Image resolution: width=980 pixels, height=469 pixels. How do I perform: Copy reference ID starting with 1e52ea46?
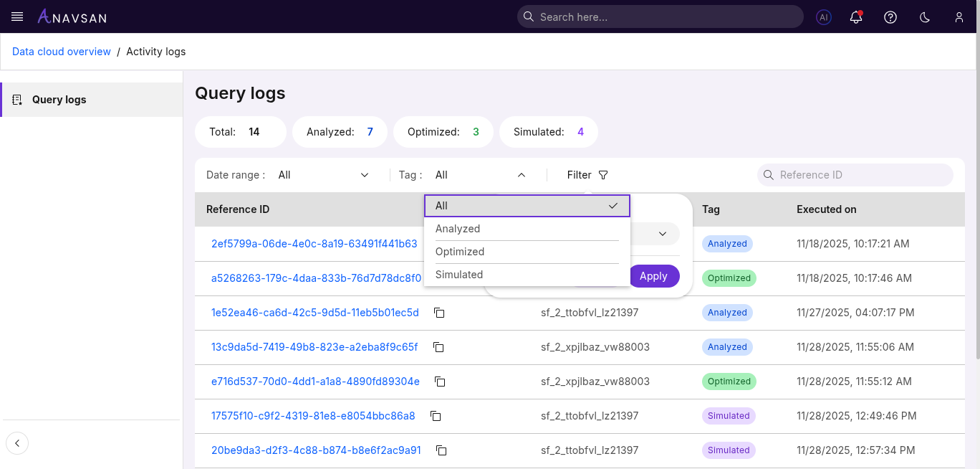440,313
